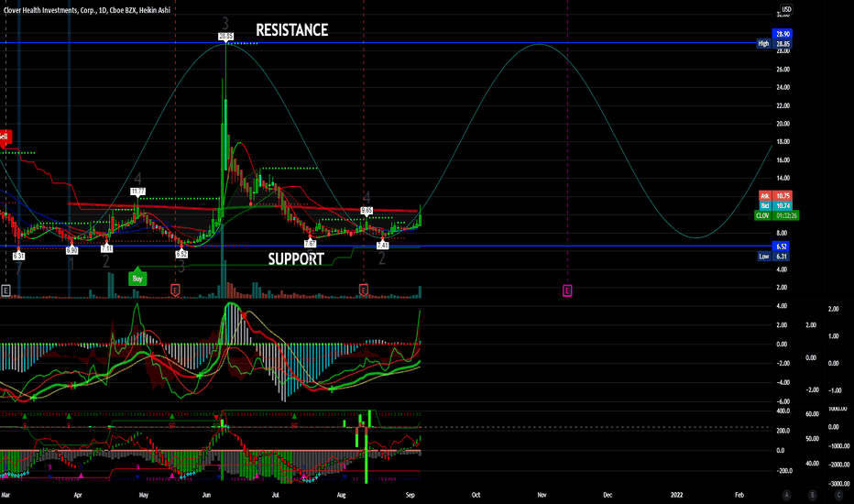The image size is (854, 504).
Task: Click the High 28.85 price label
Action: point(774,44)
